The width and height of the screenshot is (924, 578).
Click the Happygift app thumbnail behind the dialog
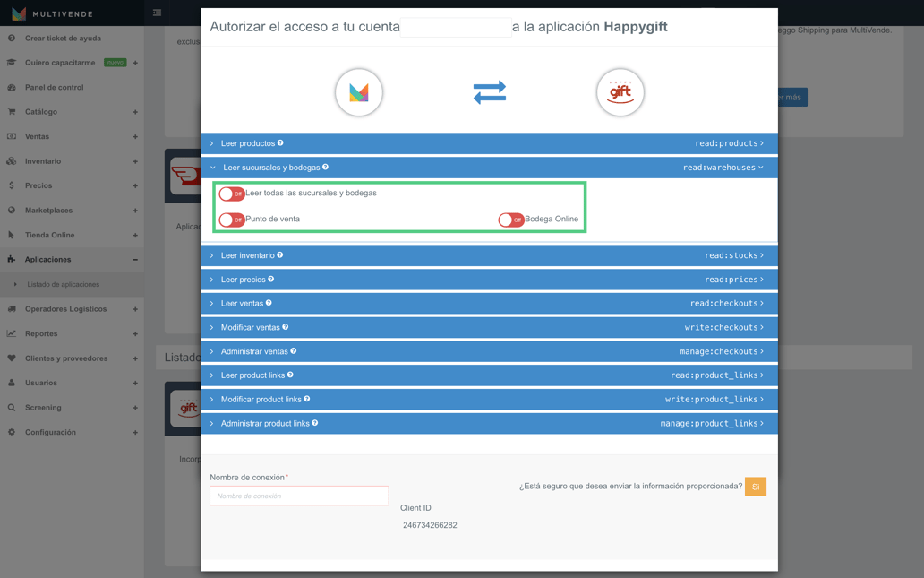pos(185,408)
